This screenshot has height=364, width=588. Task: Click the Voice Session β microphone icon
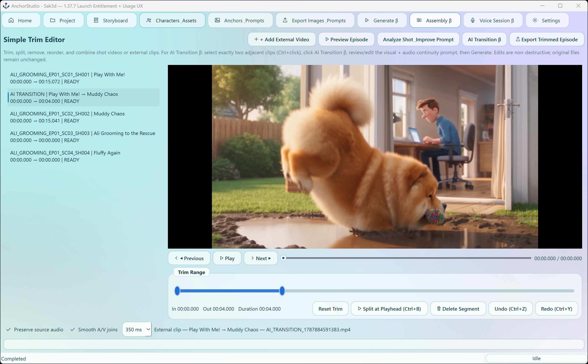[x=473, y=21]
